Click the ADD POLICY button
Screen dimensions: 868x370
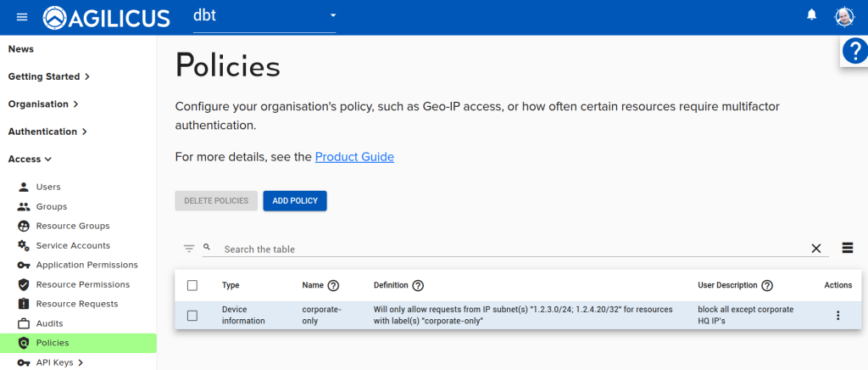click(x=295, y=200)
